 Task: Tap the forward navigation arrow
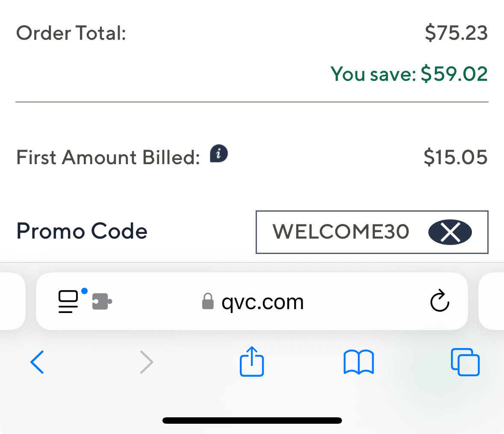click(x=147, y=362)
